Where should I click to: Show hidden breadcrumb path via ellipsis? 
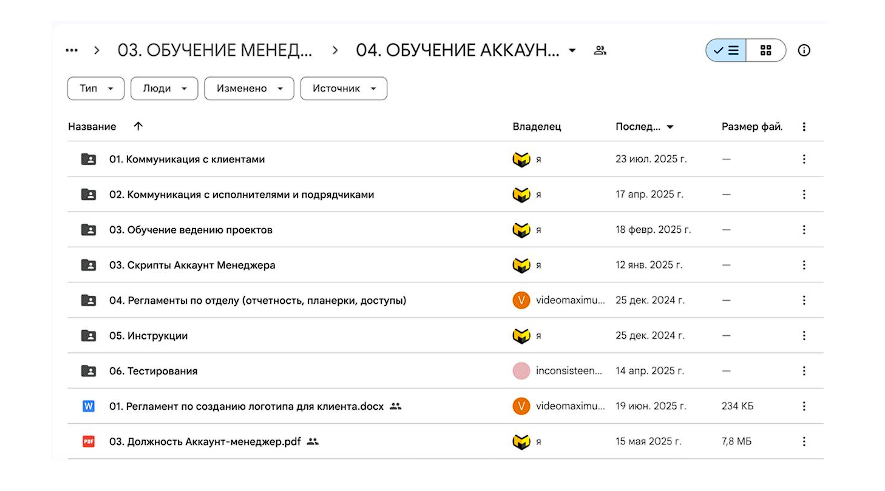71,50
